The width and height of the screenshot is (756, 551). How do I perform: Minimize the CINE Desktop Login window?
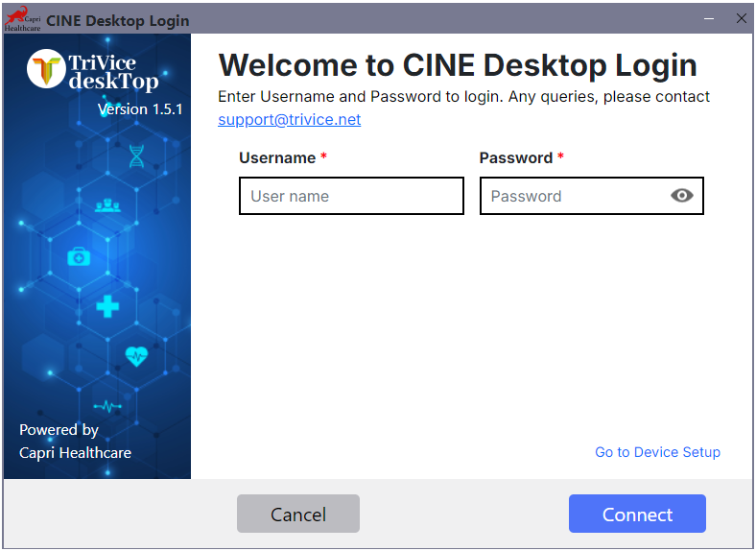coord(709,19)
